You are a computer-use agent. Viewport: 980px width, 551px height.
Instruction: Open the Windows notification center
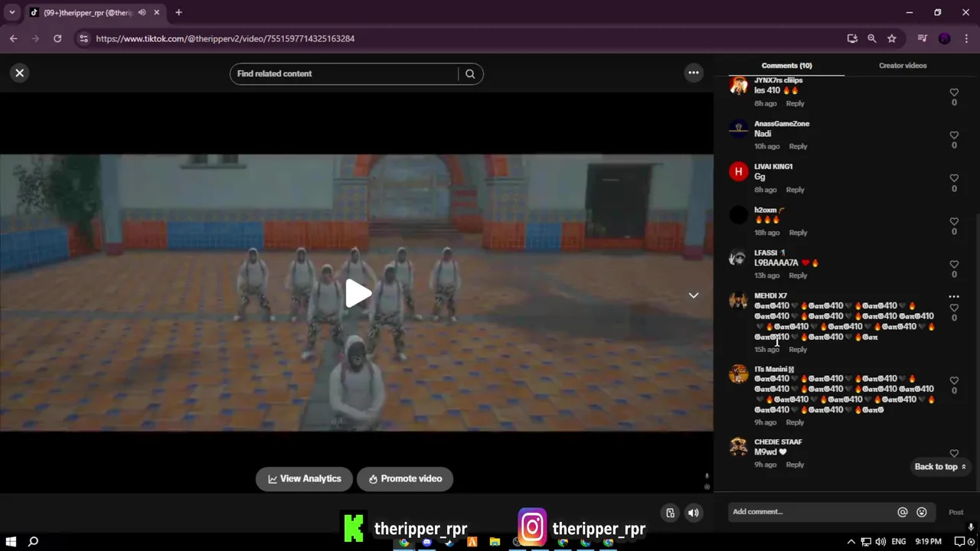point(959,542)
